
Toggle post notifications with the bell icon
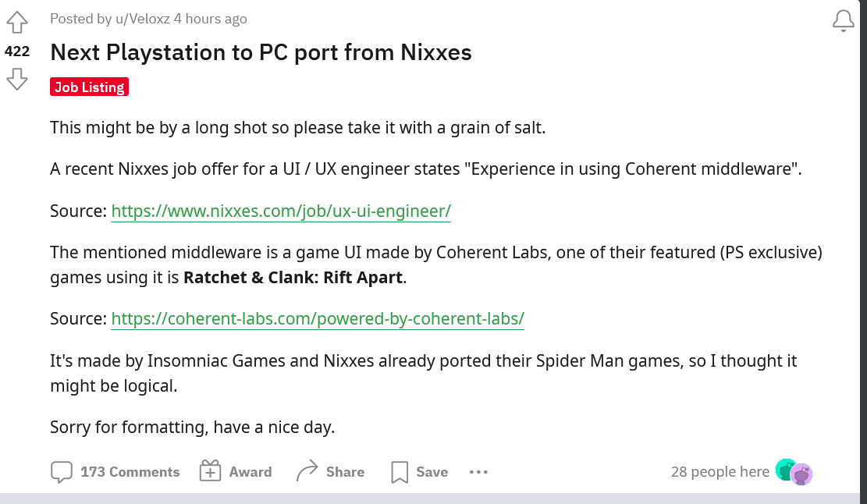click(844, 21)
